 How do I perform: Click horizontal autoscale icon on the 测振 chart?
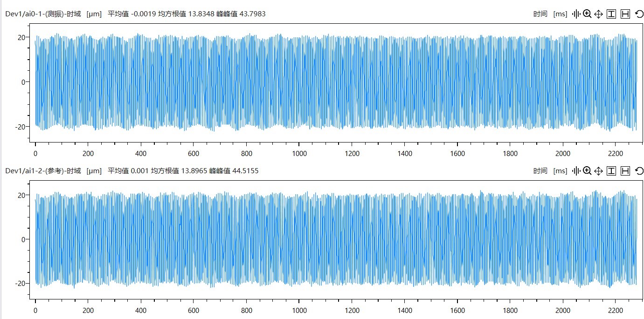point(626,14)
